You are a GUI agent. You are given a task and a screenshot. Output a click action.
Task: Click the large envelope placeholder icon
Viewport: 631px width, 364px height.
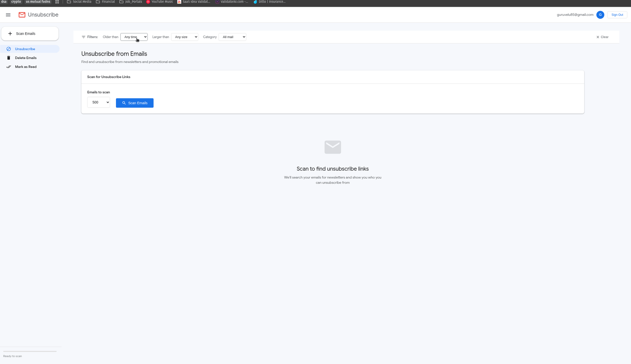coord(333,147)
